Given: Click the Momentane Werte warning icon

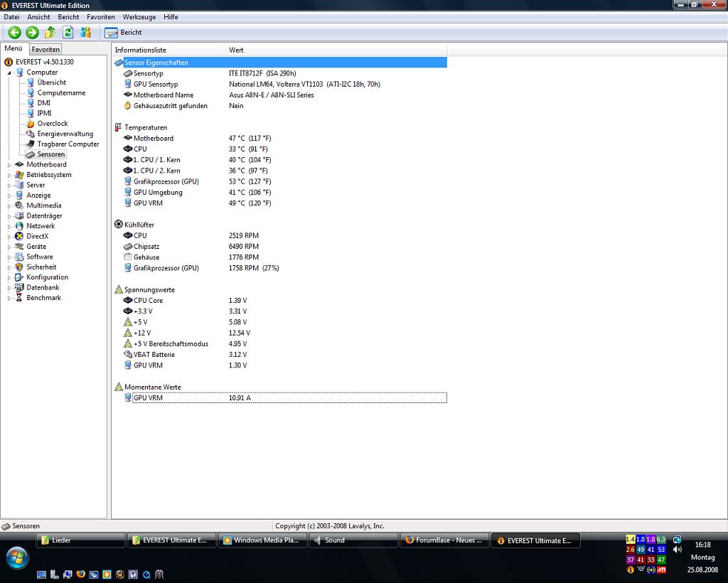Looking at the screenshot, I should tap(119, 387).
